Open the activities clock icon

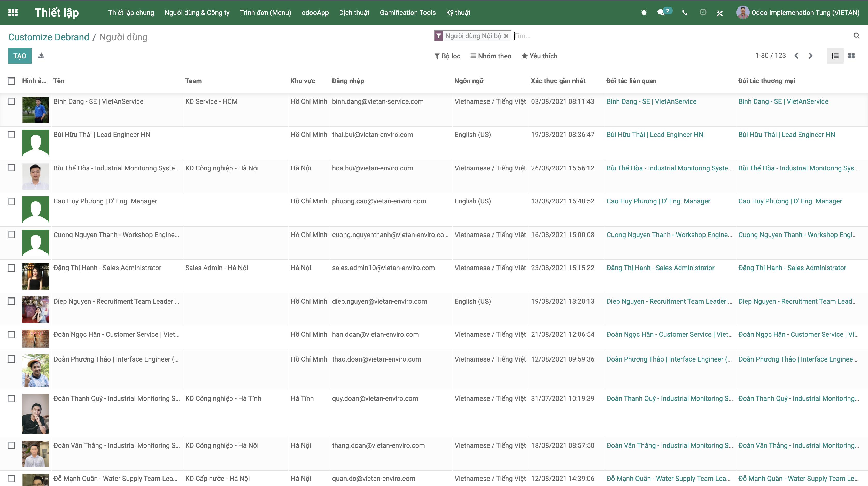(x=703, y=12)
